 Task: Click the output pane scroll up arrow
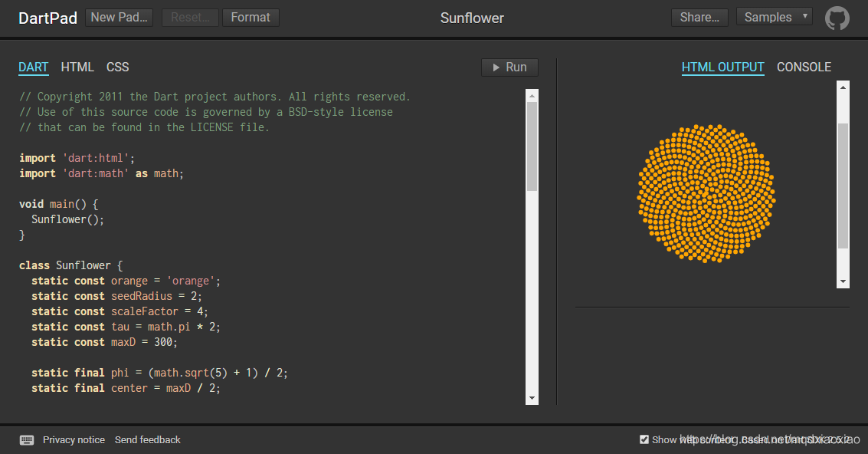(843, 87)
